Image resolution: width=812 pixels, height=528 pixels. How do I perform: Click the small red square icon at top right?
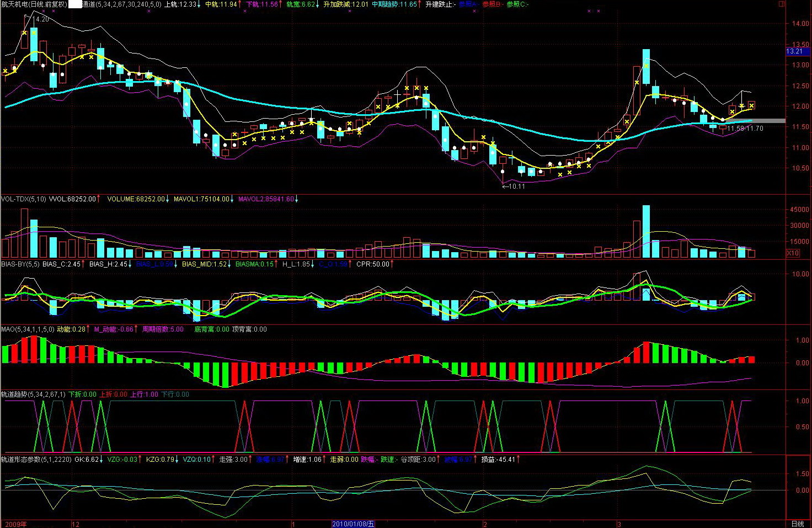click(781, 4)
